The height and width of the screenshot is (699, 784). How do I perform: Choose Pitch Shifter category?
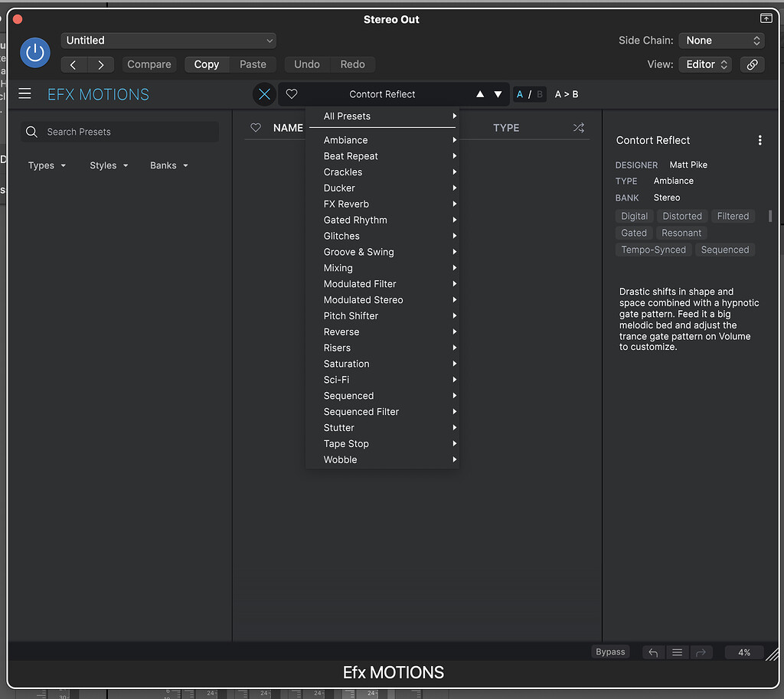tap(383, 316)
